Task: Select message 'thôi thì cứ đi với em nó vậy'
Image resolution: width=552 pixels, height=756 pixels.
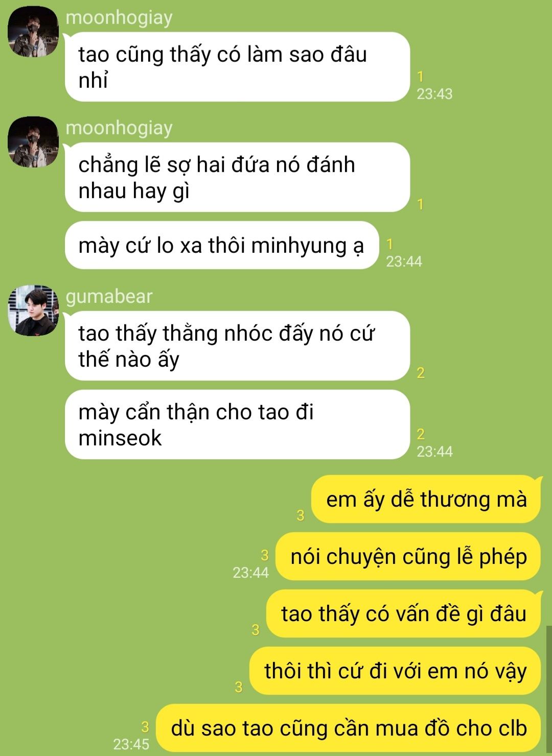Action: tap(395, 671)
